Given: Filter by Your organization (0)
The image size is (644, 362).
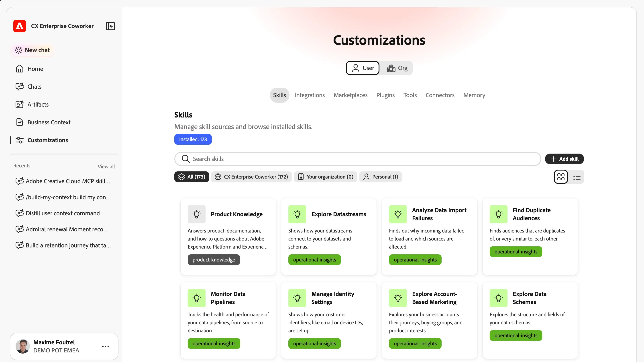Looking at the screenshot, I should (x=326, y=177).
